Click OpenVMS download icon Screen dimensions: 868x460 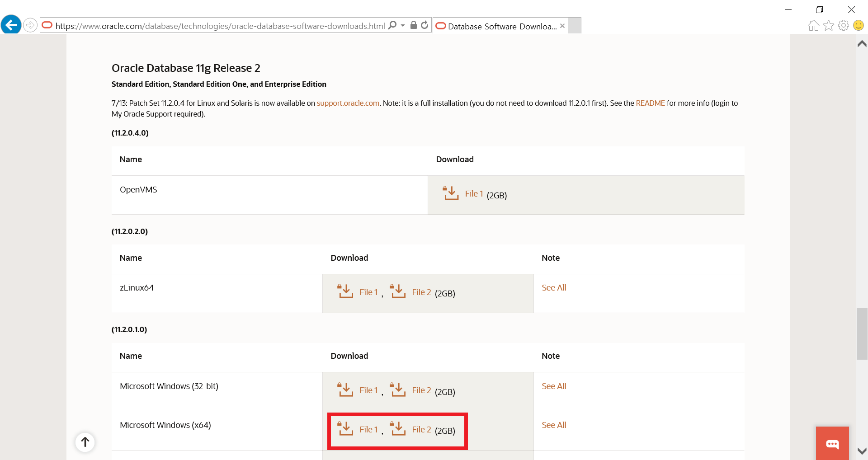tap(450, 193)
